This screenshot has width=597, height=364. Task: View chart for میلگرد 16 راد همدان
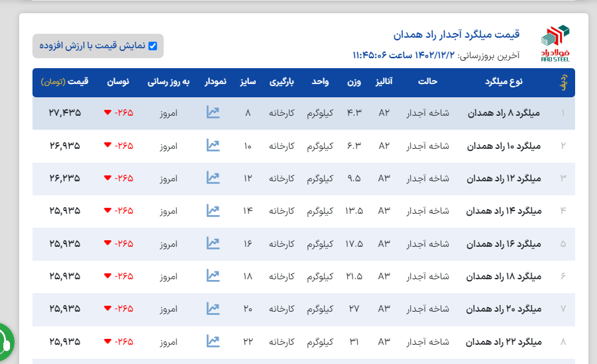tap(213, 243)
